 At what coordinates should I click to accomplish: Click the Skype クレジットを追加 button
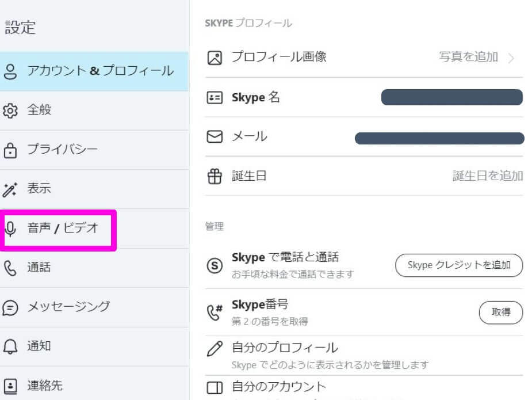pos(459,265)
